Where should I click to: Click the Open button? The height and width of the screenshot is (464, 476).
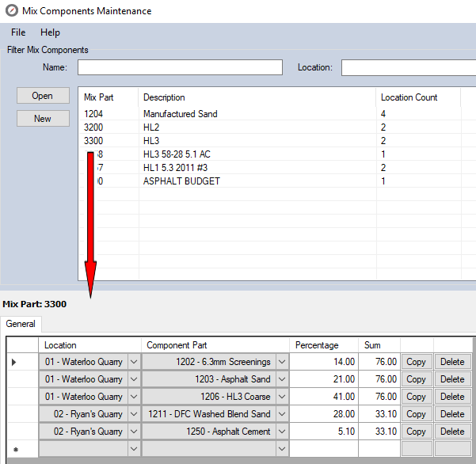(x=43, y=96)
